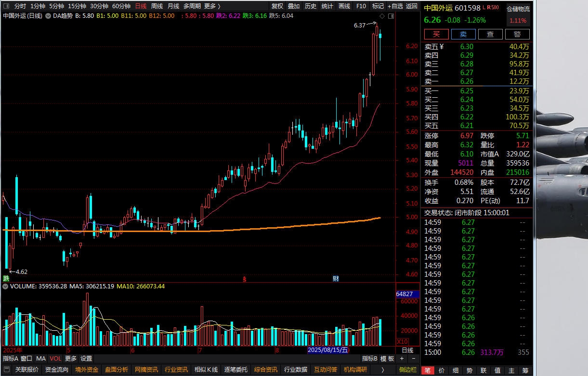
Task: Click the red S event marker on the timeline
Action: tap(244, 279)
